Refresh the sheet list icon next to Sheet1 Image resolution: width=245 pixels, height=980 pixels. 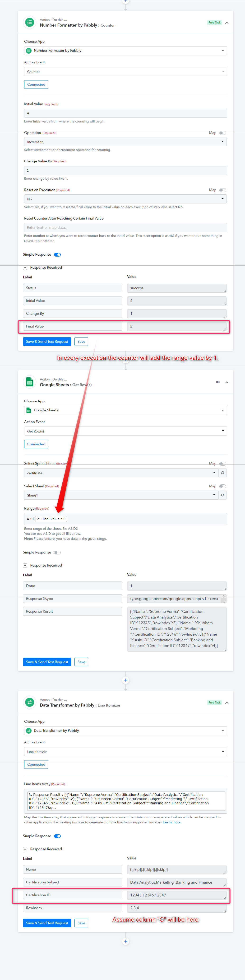click(222, 495)
